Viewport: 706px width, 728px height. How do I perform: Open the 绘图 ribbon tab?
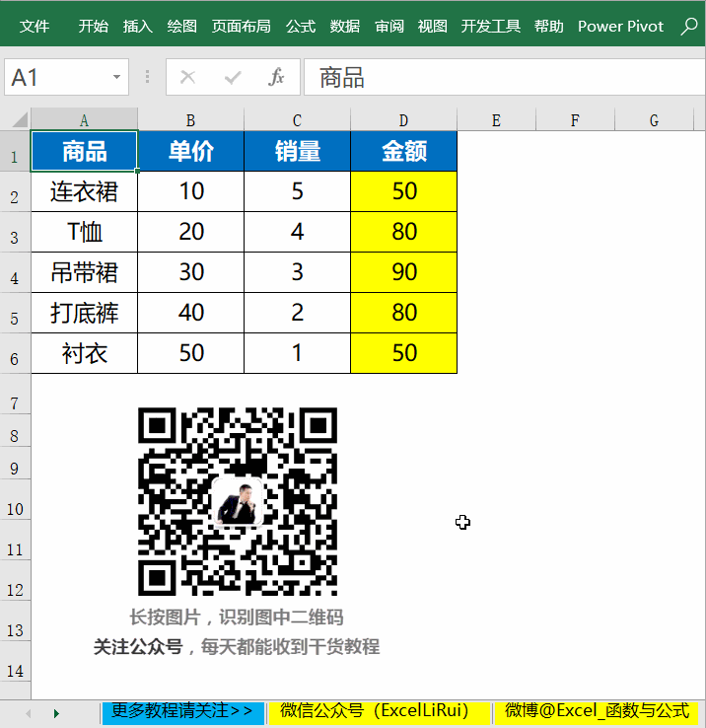coord(182,26)
